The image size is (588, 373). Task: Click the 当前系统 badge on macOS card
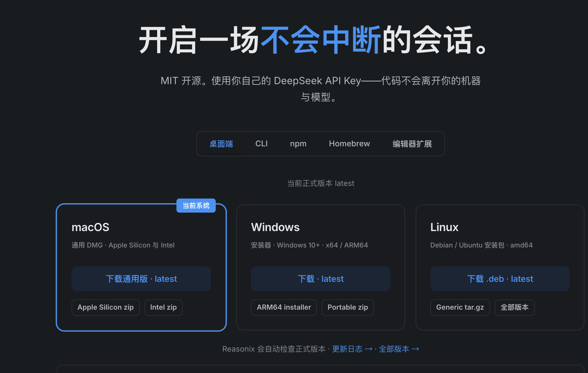click(196, 206)
